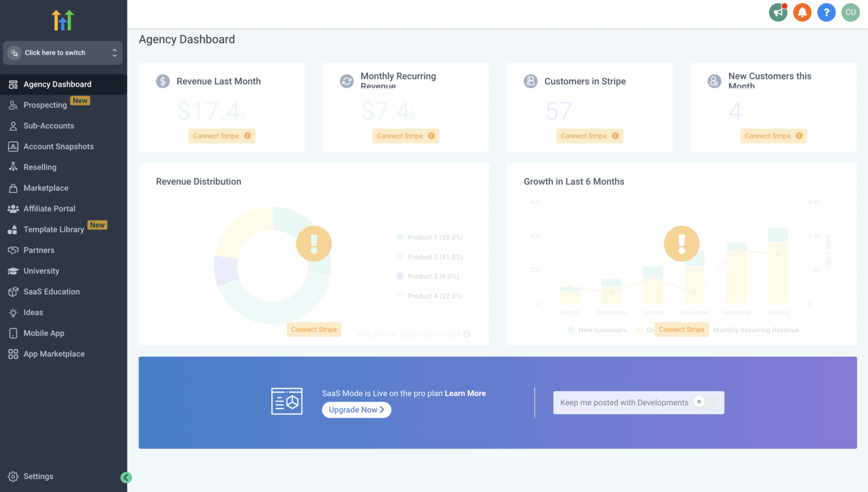The image size is (868, 492).
Task: Open the announcements megaphone icon
Action: 778,12
